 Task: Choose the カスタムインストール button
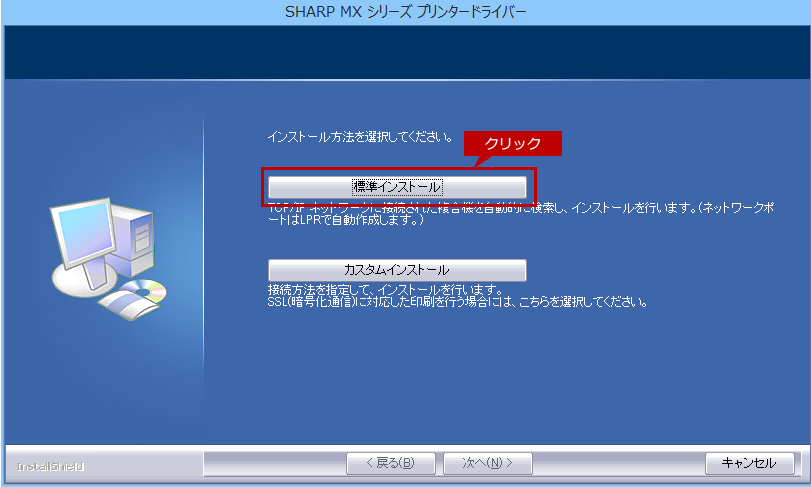(397, 270)
